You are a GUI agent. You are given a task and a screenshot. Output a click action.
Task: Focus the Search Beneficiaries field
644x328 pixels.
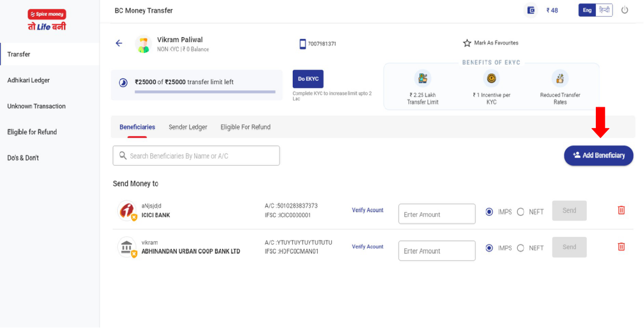[x=196, y=156]
